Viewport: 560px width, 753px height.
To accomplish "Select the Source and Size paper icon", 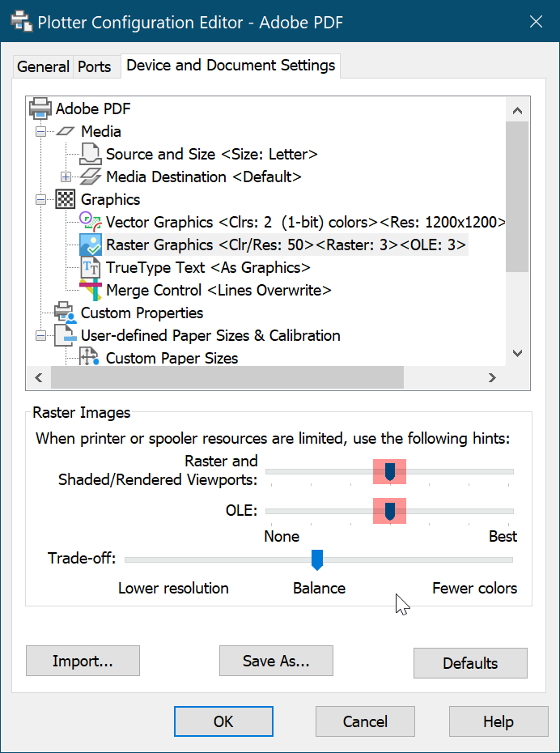I will point(88,154).
